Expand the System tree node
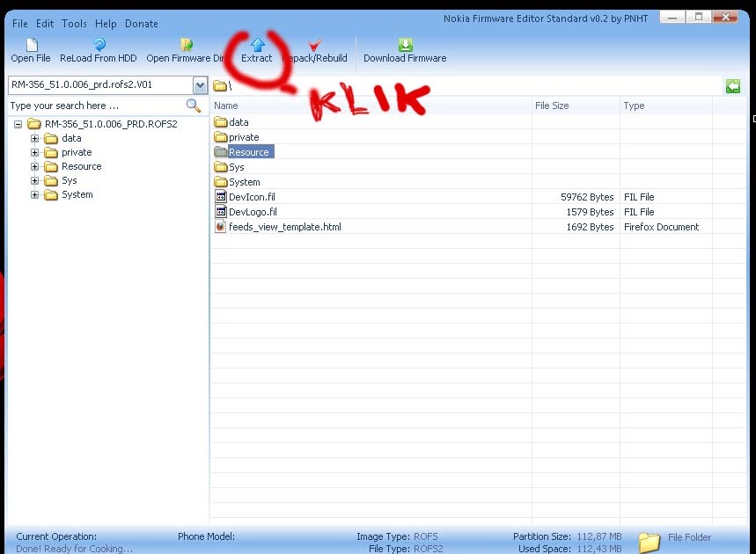The height and width of the screenshot is (554, 756). [x=34, y=194]
